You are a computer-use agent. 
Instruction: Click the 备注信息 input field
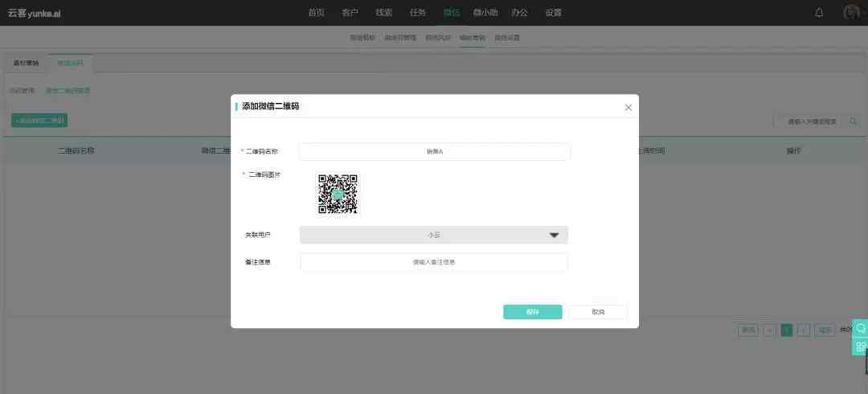point(434,262)
